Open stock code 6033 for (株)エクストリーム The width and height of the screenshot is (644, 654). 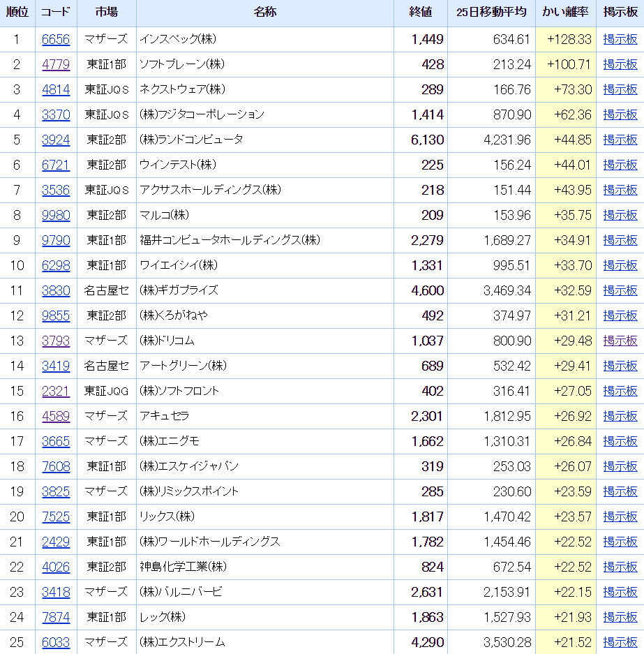pos(56,642)
